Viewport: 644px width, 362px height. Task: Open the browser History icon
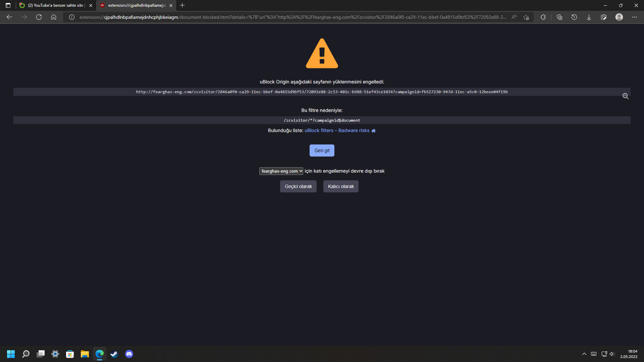pos(574,17)
